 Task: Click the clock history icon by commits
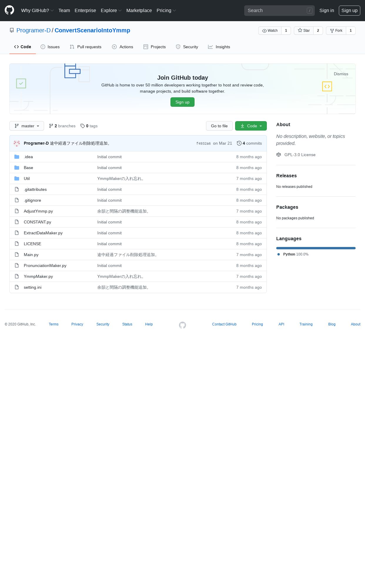pyautogui.click(x=239, y=143)
